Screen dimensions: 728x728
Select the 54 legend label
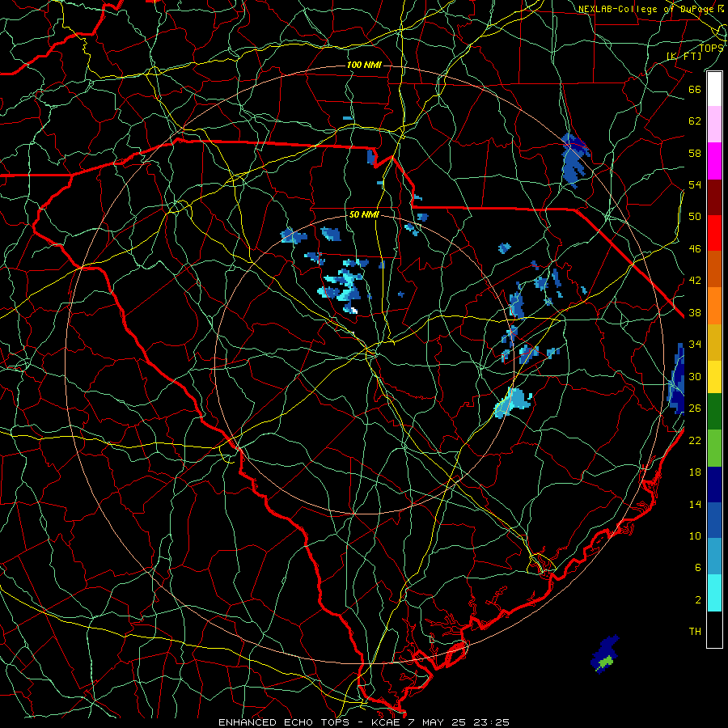pos(695,184)
